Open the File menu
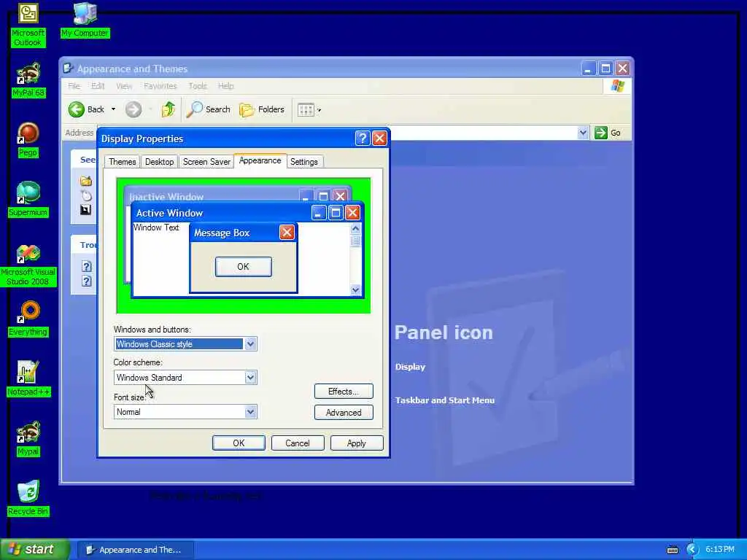The image size is (747, 560). point(74,86)
